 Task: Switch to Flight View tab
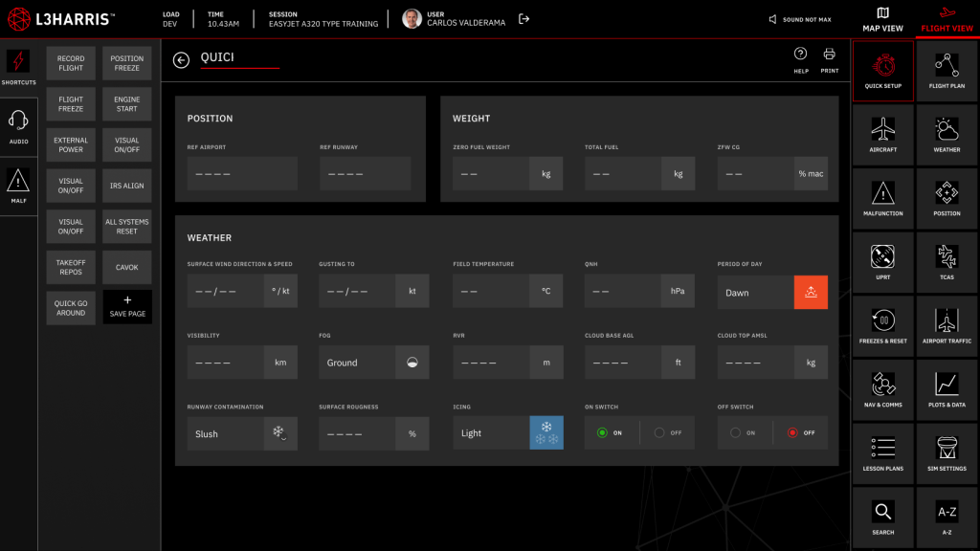(x=947, y=19)
